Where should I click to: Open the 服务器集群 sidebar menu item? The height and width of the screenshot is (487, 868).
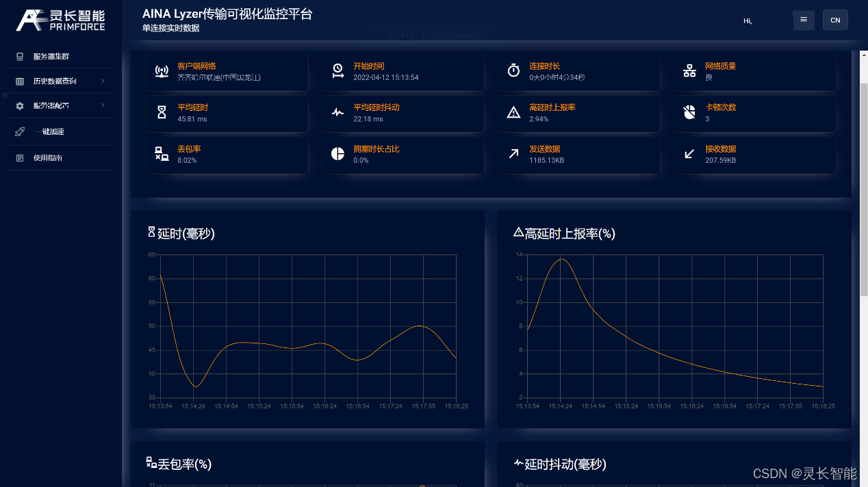coord(61,57)
